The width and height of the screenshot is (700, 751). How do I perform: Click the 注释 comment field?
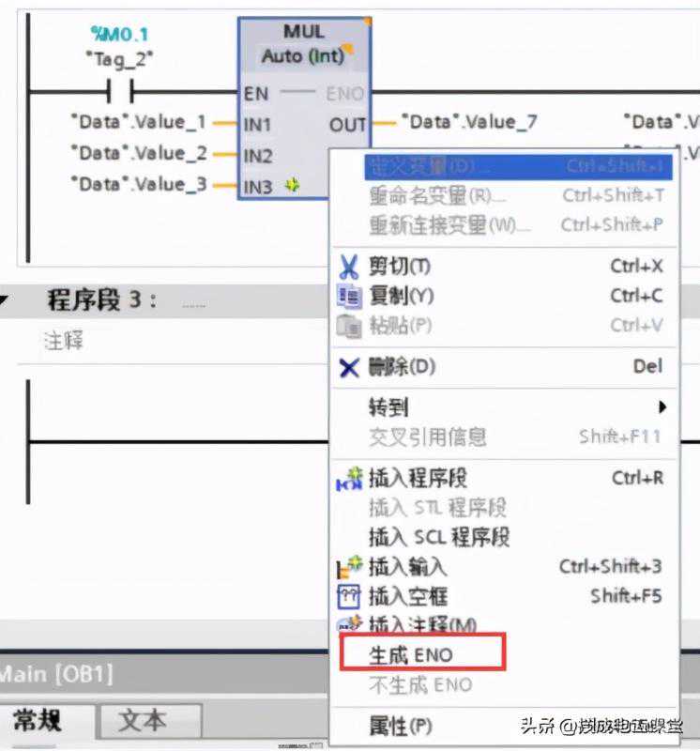pyautogui.click(x=64, y=342)
